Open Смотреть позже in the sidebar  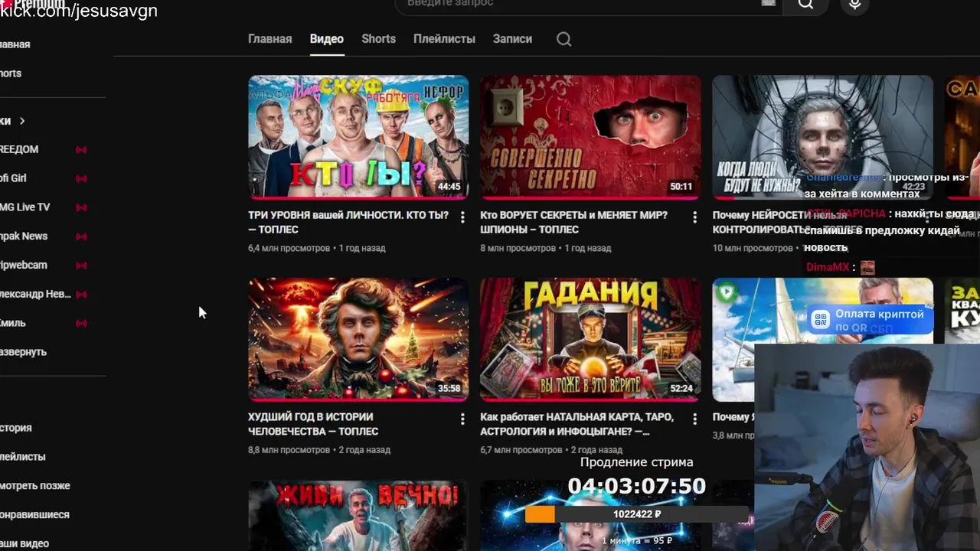tap(35, 486)
